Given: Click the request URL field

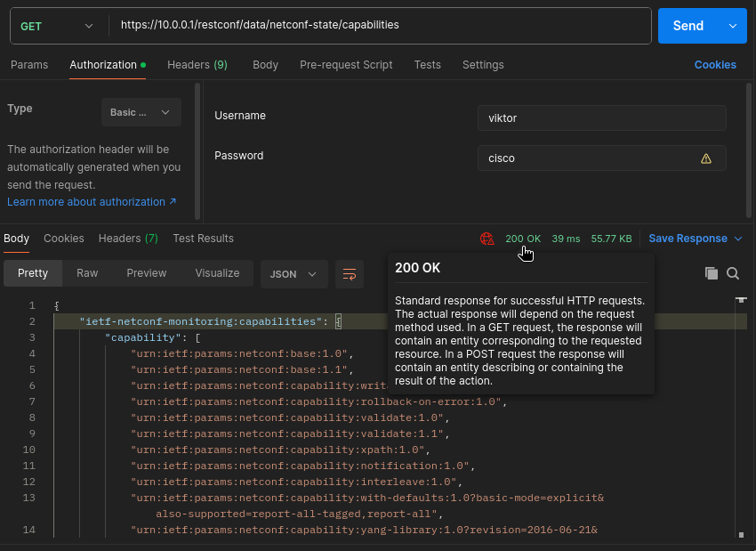Looking at the screenshot, I should 380,25.
